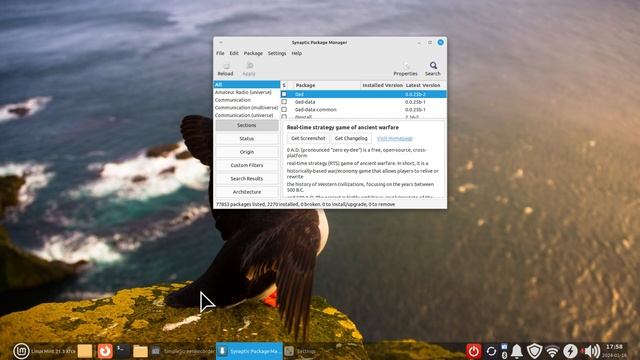Click the Sections filter button
640x360 pixels.
click(247, 125)
